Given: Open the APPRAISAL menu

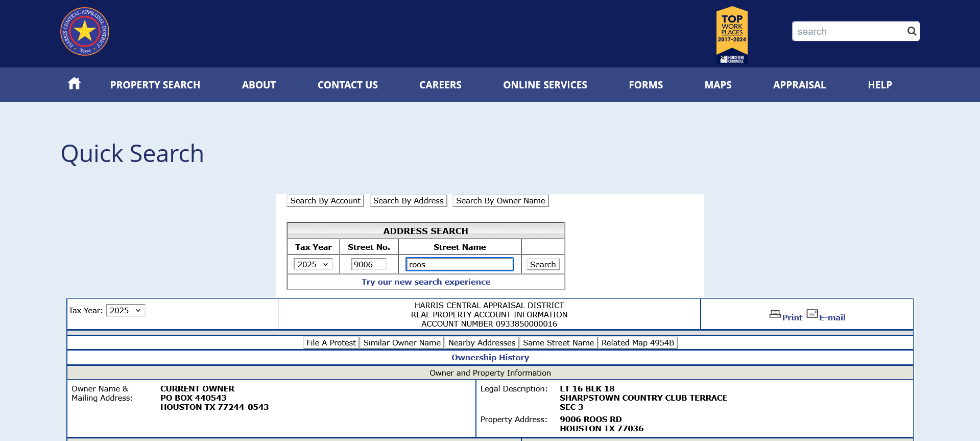Looking at the screenshot, I should 799,85.
